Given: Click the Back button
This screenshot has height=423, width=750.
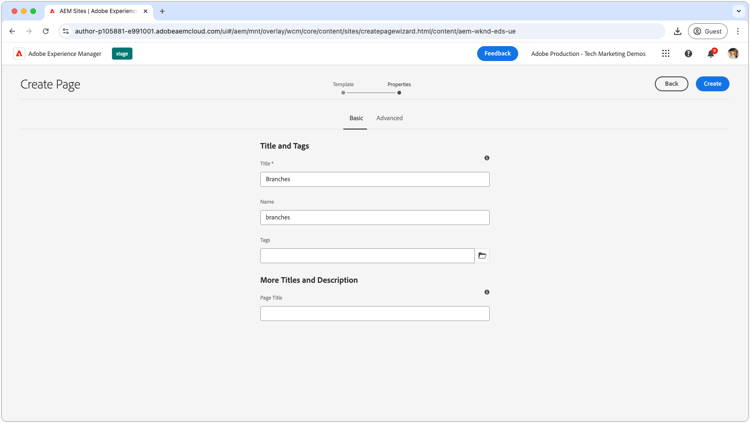Looking at the screenshot, I should coord(671,84).
